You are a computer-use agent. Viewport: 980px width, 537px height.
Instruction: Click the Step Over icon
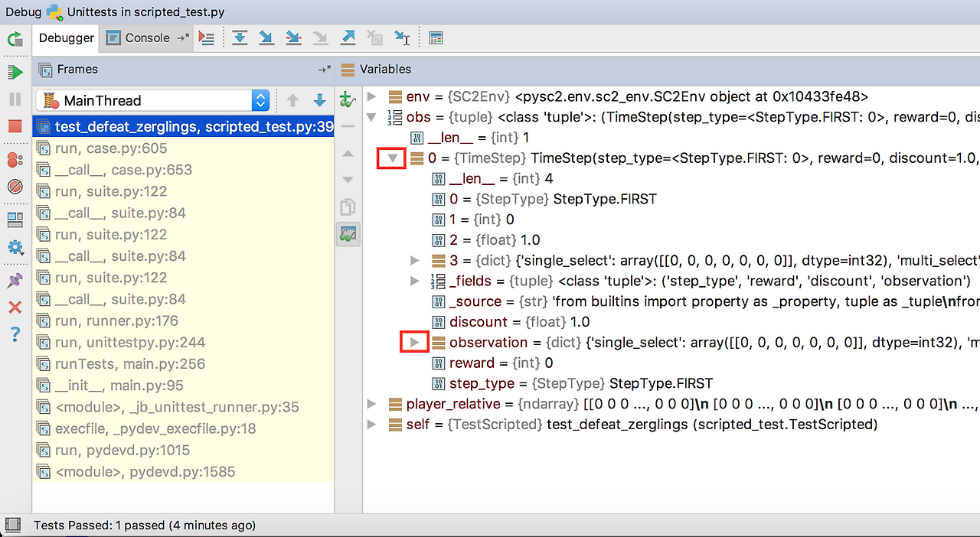tap(240, 38)
